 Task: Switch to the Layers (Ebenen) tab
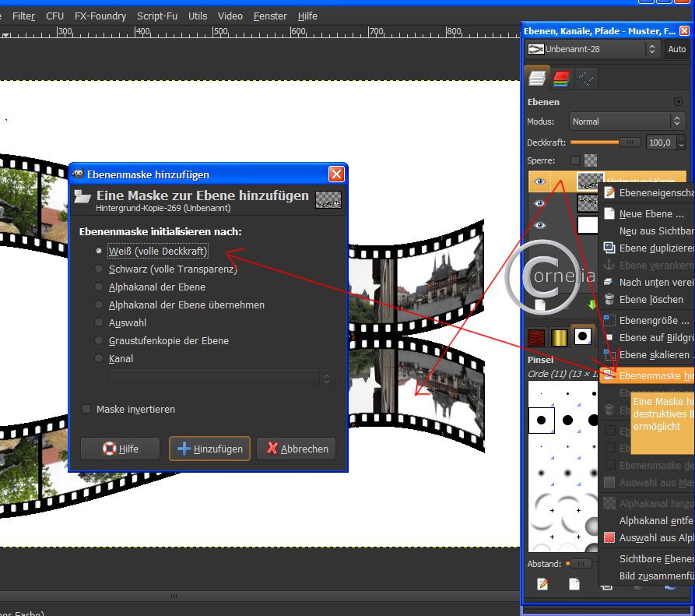tap(536, 77)
